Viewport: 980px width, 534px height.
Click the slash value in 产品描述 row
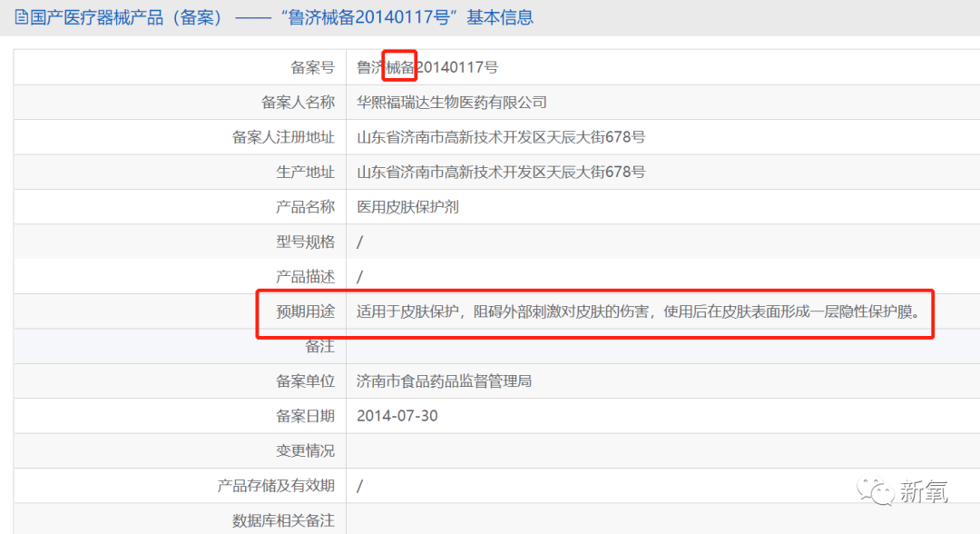pos(359,276)
